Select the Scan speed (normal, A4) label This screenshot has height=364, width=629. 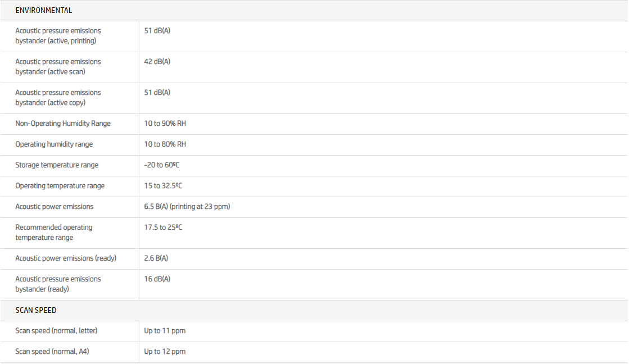click(x=52, y=352)
